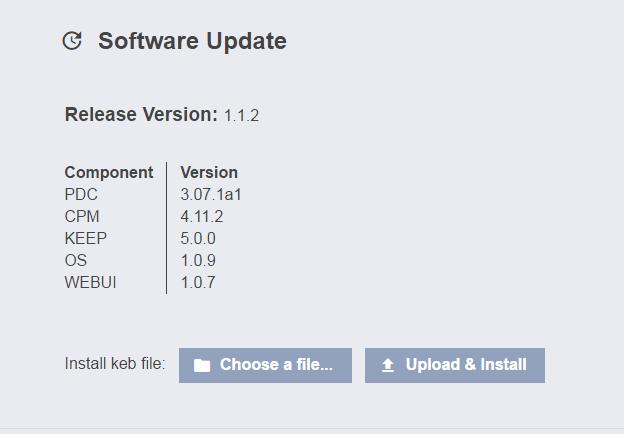The image size is (624, 434).
Task: Click PDC version 3.07.1a1
Action: (x=211, y=195)
